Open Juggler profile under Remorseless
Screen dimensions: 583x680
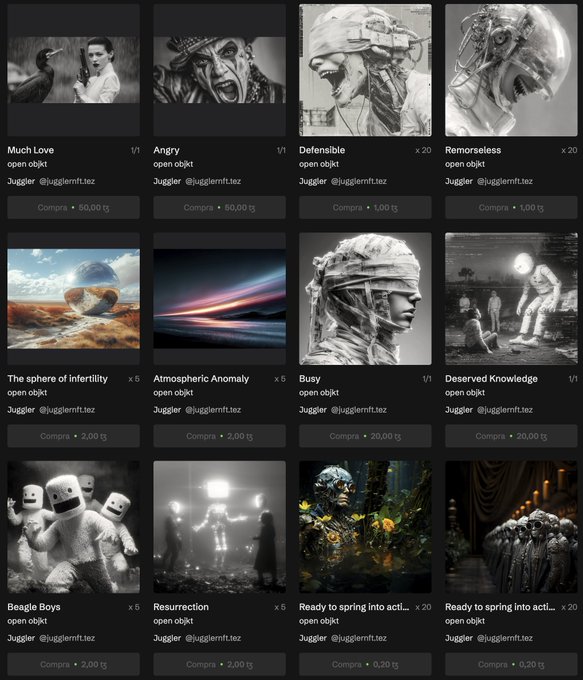coord(488,181)
